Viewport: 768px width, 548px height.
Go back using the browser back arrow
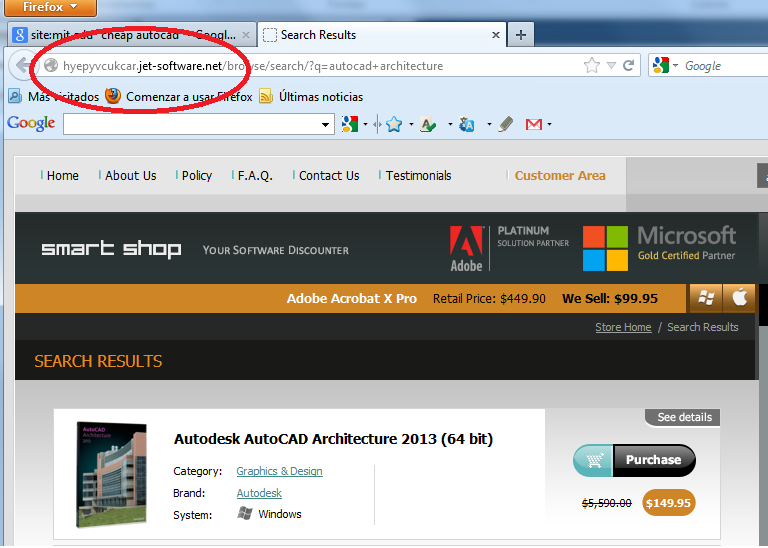click(x=22, y=65)
